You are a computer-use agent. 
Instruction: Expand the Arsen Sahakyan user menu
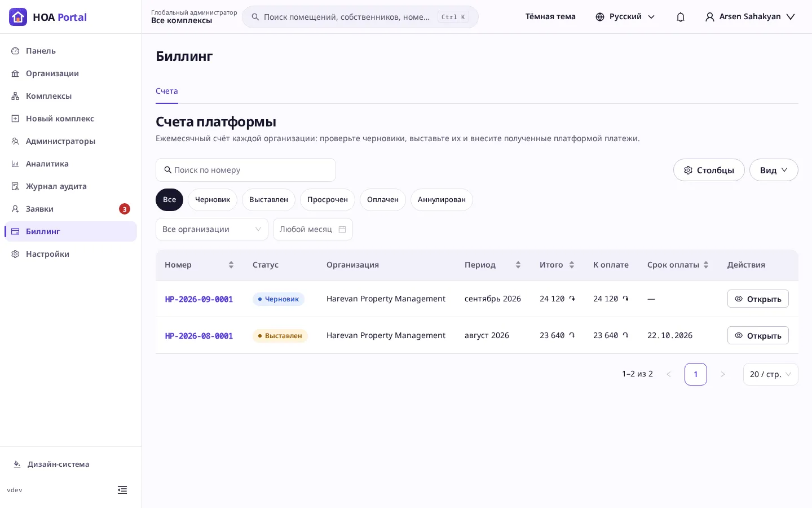tap(750, 17)
